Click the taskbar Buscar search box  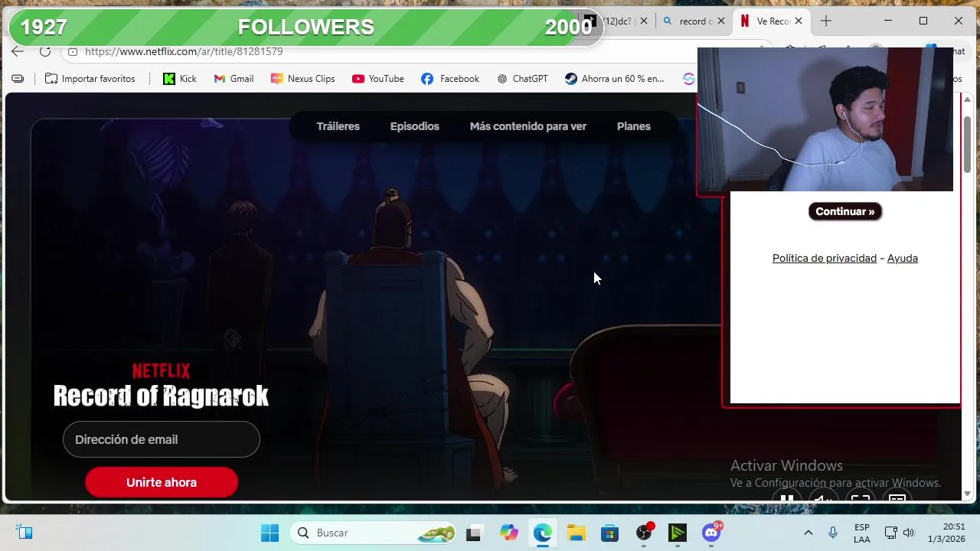coord(374,533)
